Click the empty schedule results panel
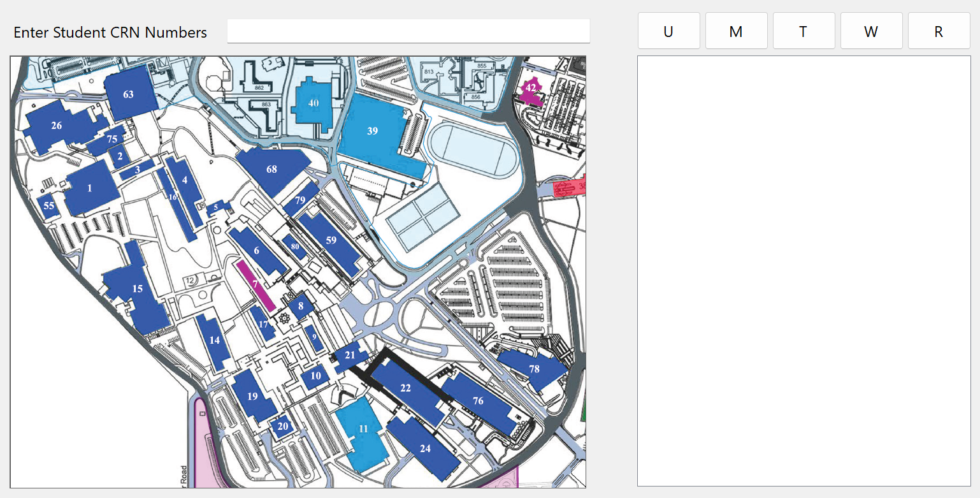Screen dimensions: 980x498 click(803, 271)
